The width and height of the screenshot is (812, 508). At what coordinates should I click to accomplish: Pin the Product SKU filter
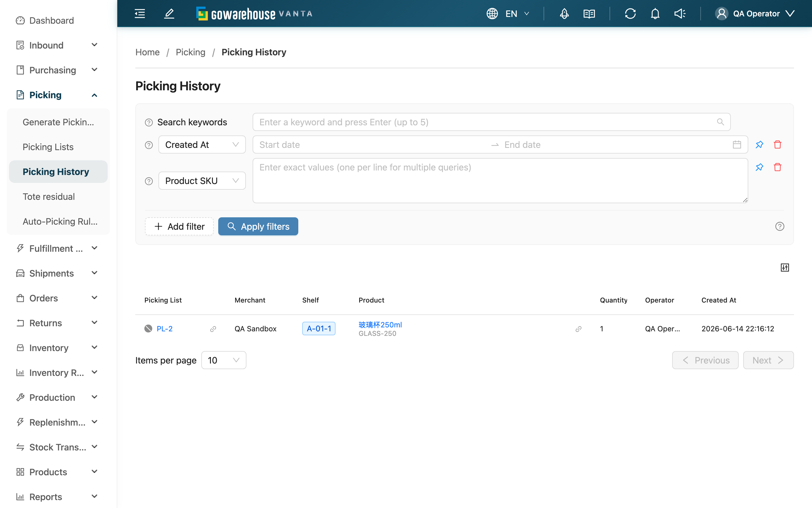point(759,167)
